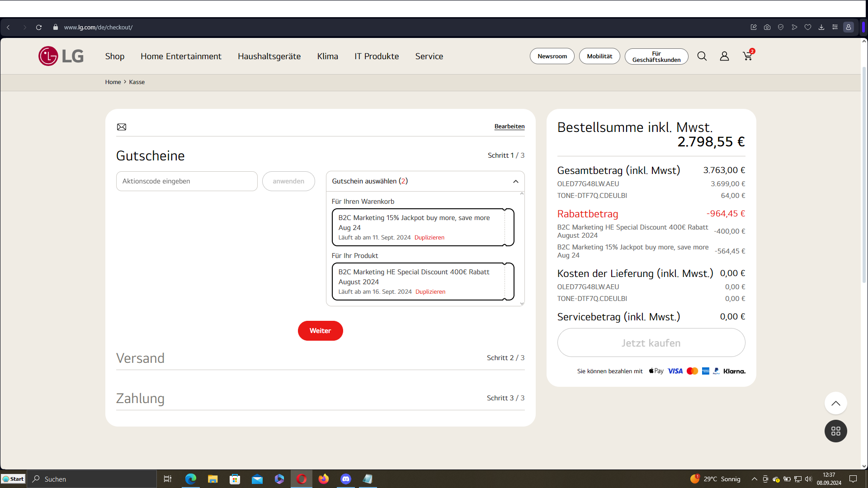Open the floating grid menu button
868x488 pixels.
[835, 431]
